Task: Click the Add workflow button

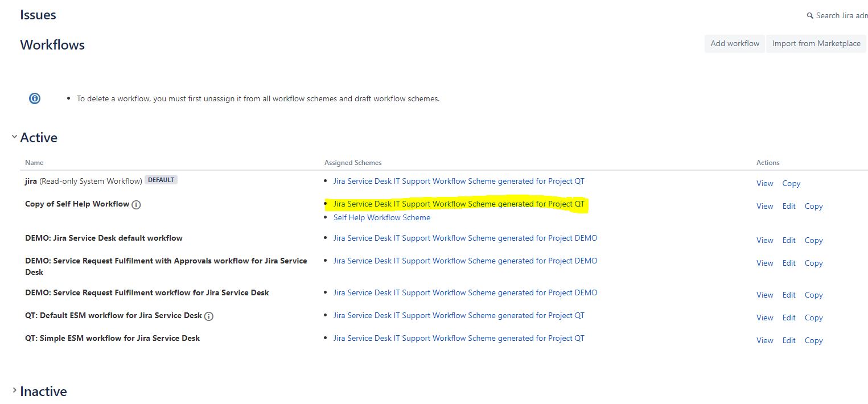Action: coord(735,43)
